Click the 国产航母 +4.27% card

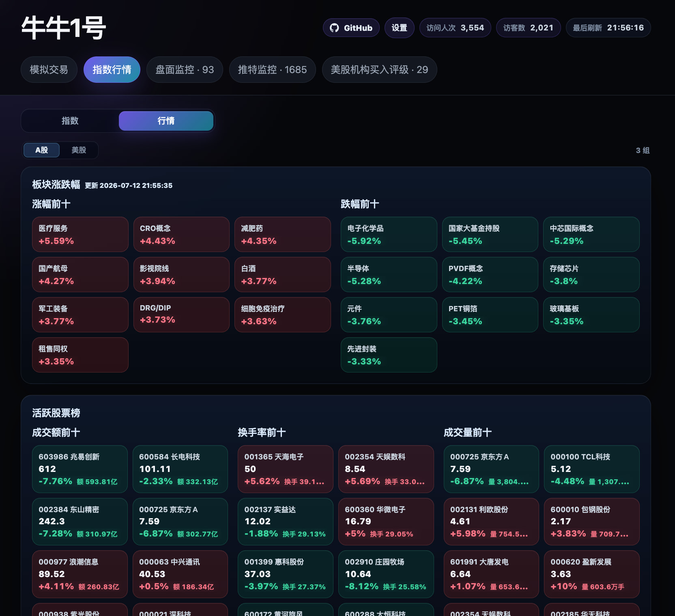[x=80, y=274]
